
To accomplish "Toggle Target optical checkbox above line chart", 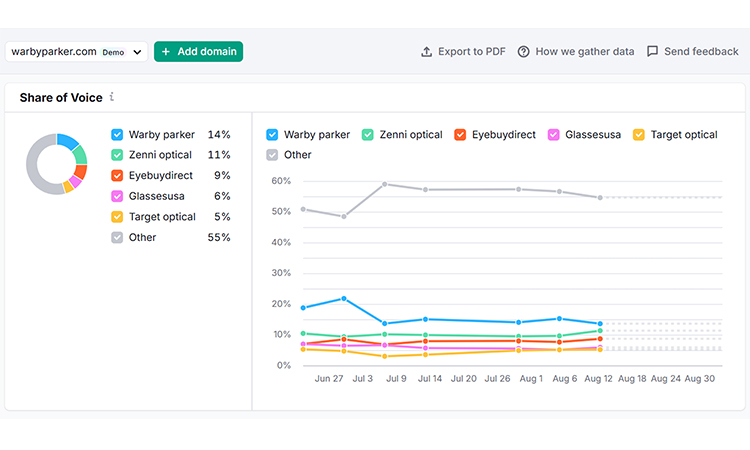I will [x=639, y=135].
